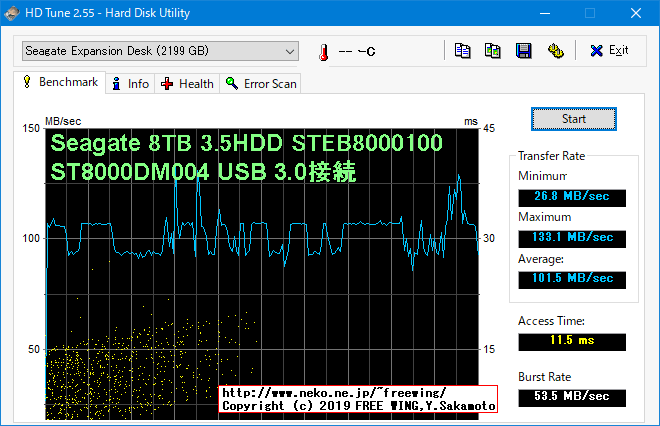Click the MB/sec axis label
The image size is (660, 426).
coord(63,121)
